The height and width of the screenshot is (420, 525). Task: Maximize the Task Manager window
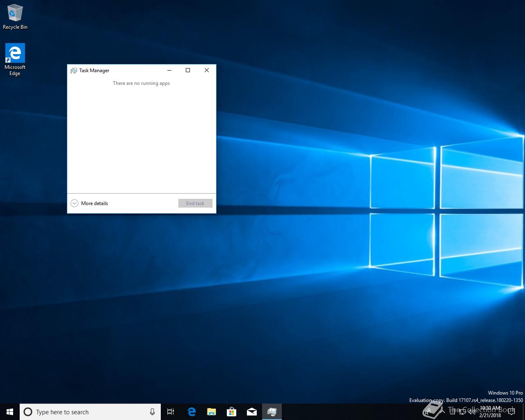pyautogui.click(x=188, y=70)
